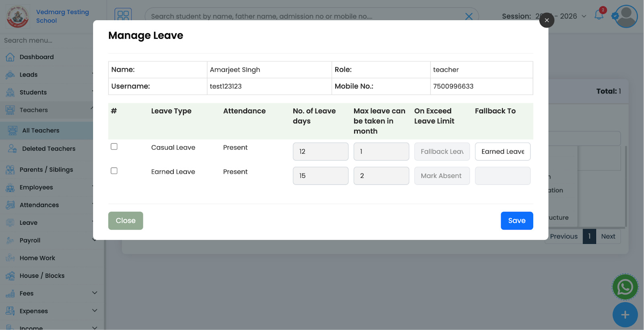
Task: Click the blue plus floating button
Action: point(625,315)
